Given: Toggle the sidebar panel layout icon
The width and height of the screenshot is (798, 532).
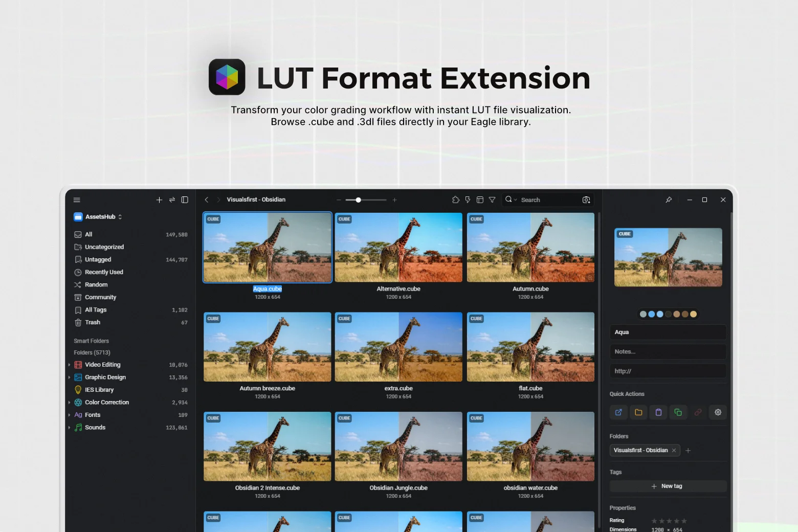Looking at the screenshot, I should pos(185,200).
